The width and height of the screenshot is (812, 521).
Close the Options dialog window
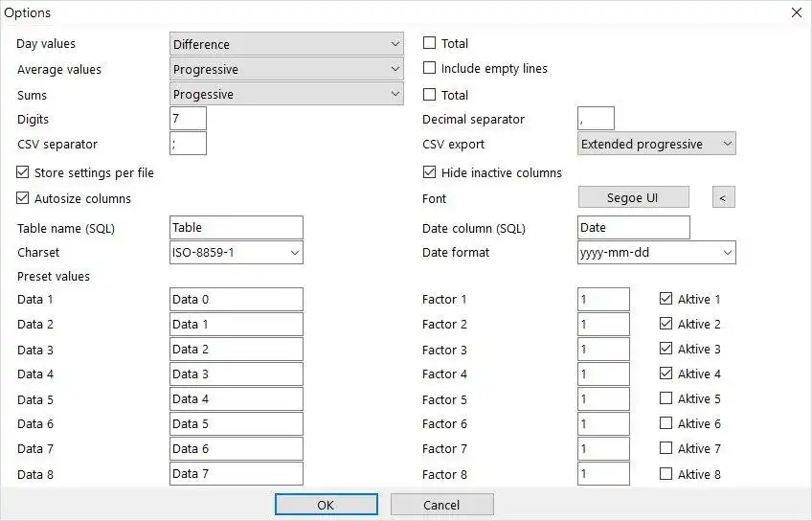796,12
